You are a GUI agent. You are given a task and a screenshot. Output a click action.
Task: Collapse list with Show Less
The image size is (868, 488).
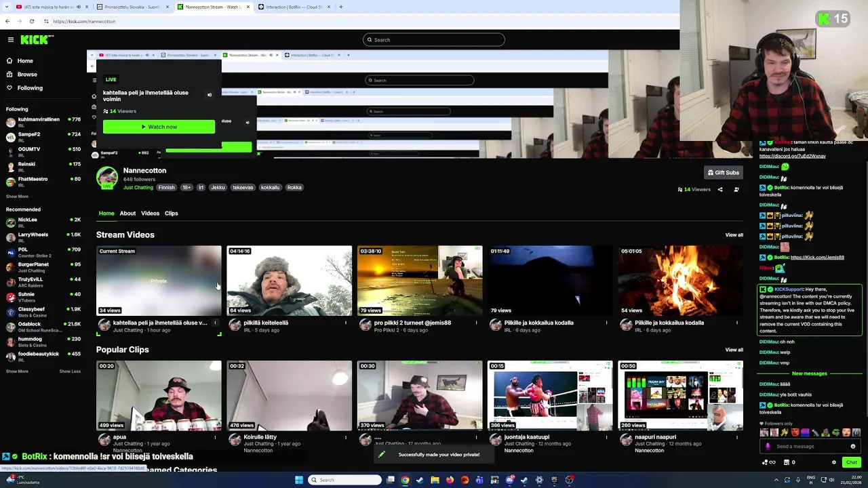[70, 371]
